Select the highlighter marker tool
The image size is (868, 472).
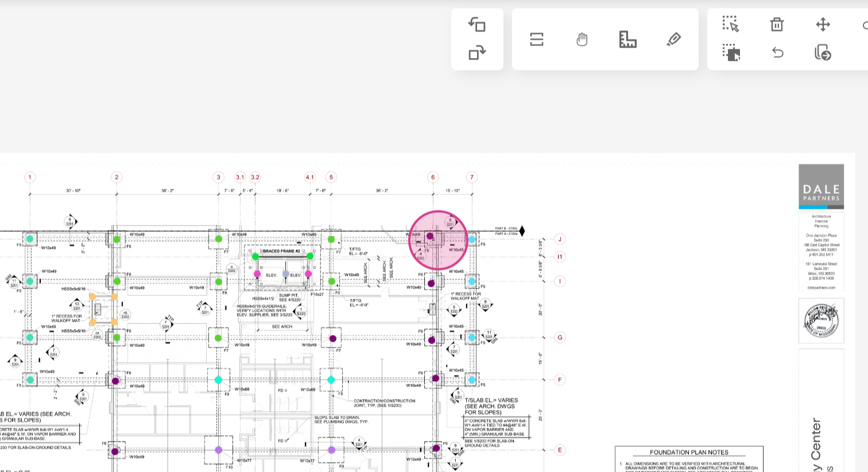point(674,39)
